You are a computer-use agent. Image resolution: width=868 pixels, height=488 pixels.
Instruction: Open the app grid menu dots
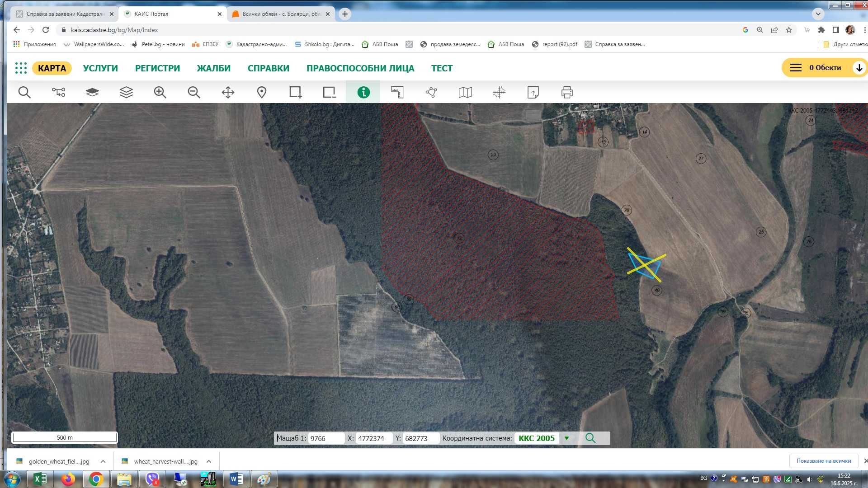point(21,68)
